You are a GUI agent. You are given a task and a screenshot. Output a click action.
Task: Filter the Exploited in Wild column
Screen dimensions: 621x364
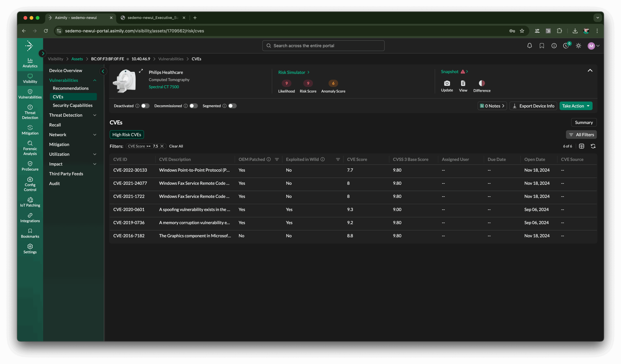tap(338, 159)
